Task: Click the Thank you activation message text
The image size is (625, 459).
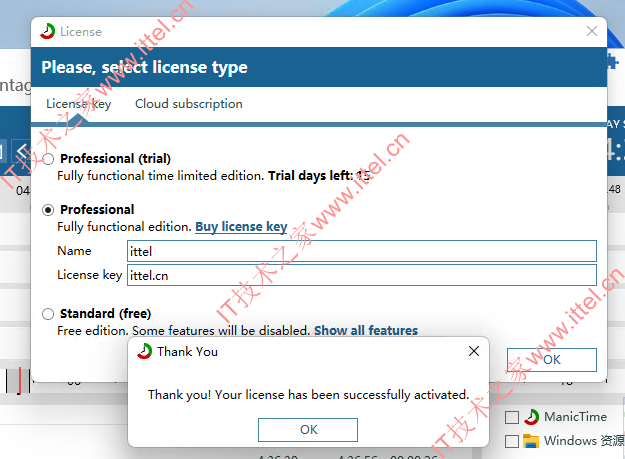Action: 309,394
